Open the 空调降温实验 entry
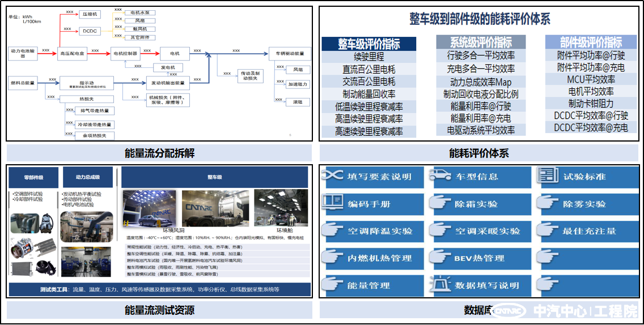Image resolution: width=644 pixels, height=325 pixels. (x=379, y=231)
